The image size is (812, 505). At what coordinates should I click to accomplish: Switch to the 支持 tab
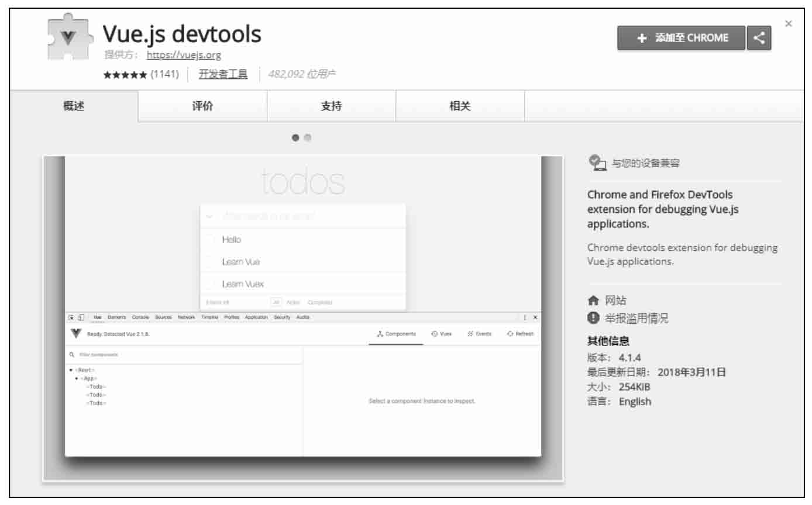click(x=331, y=106)
